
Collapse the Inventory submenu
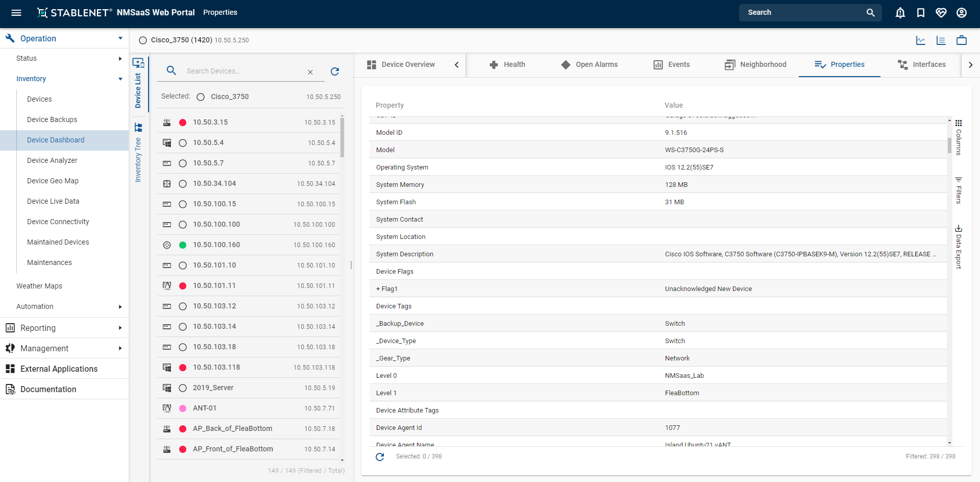point(120,79)
